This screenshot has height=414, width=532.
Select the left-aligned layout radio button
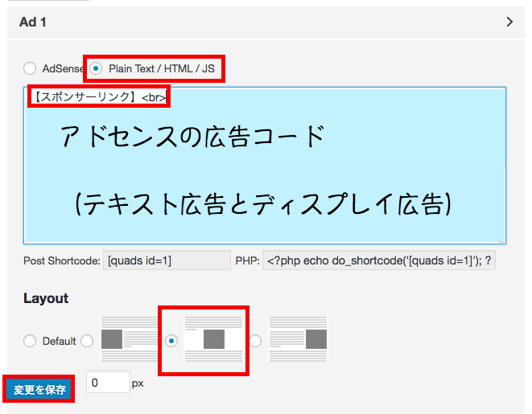(87, 341)
